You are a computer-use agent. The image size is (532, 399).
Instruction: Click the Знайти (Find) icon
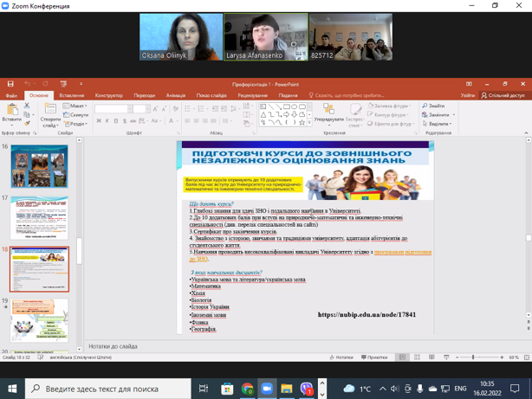click(434, 106)
